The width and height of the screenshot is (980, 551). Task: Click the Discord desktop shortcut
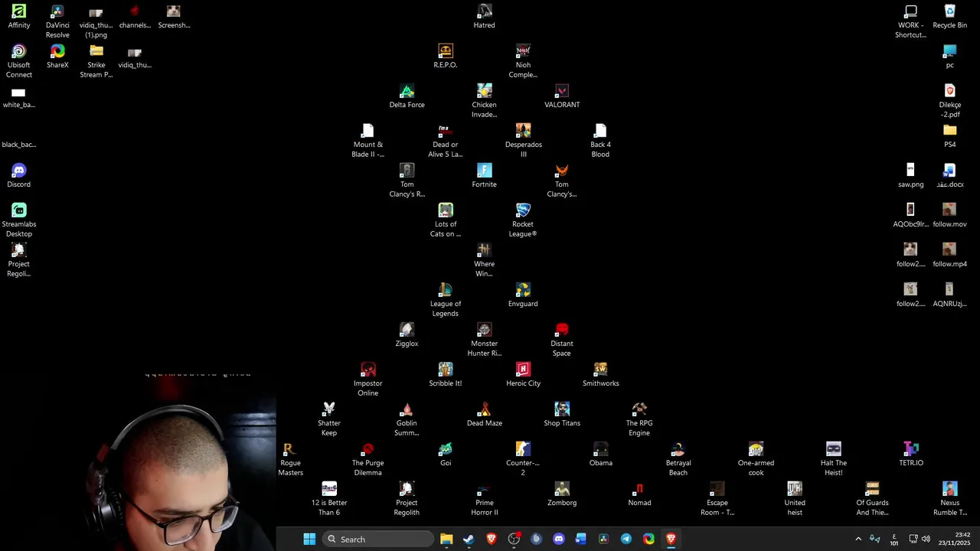pos(19,176)
